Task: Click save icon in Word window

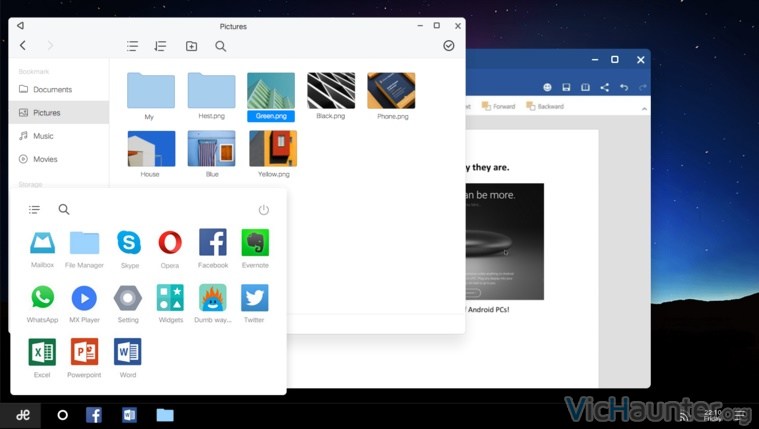Action: 566,87
